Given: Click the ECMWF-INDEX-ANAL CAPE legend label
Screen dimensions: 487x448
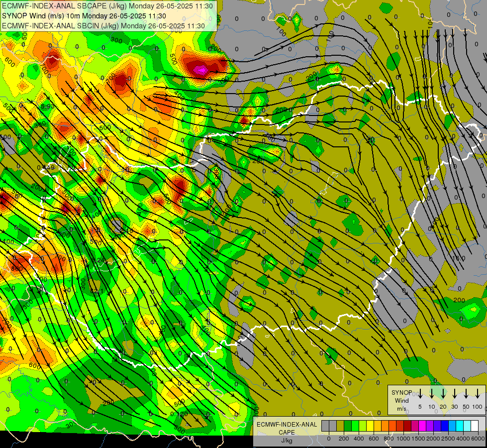Looking at the screenshot, I should (x=287, y=429).
